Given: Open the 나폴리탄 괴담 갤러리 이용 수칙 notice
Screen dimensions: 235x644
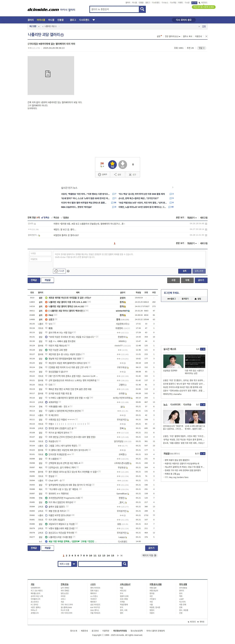Looking at the screenshot, I should tap(68, 302).
